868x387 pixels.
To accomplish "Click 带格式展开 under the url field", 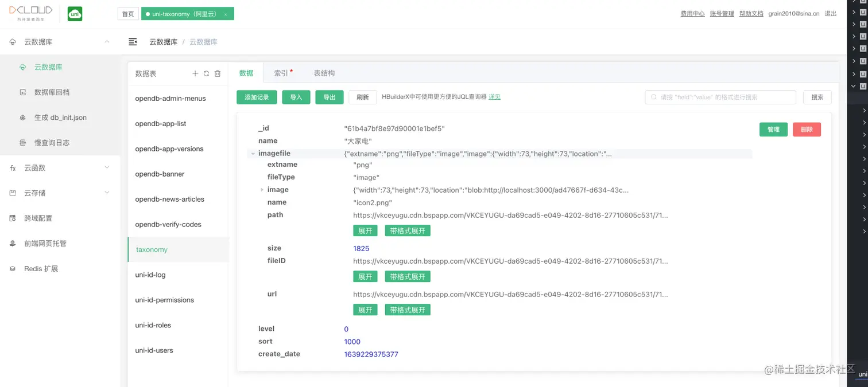I will [x=408, y=310].
